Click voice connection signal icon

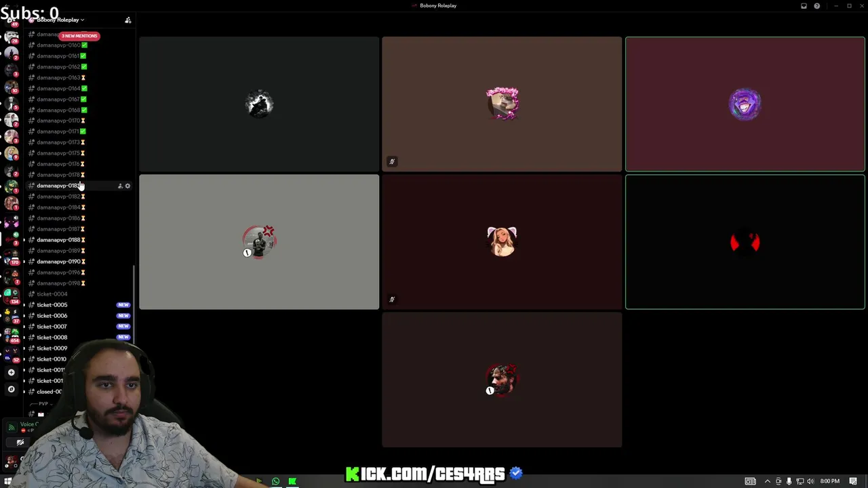point(11,427)
